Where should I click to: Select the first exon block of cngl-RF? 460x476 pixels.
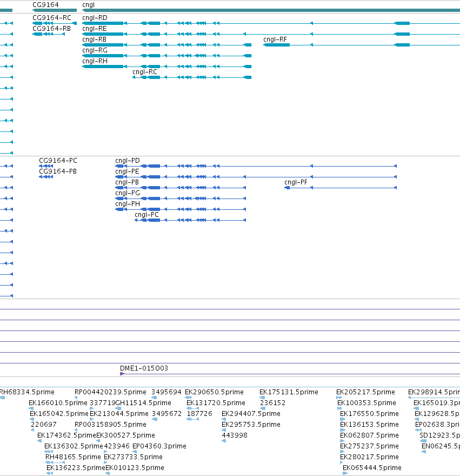[276, 45]
